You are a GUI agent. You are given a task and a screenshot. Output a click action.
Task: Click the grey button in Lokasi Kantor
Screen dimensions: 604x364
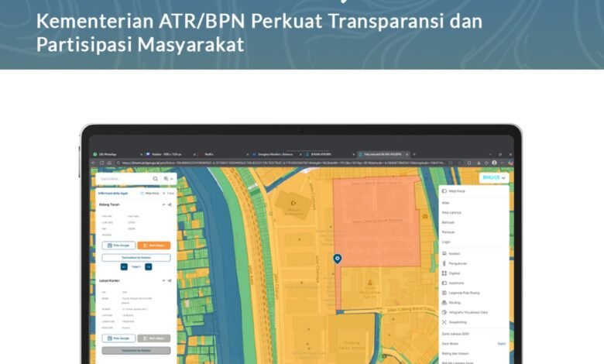click(x=153, y=338)
